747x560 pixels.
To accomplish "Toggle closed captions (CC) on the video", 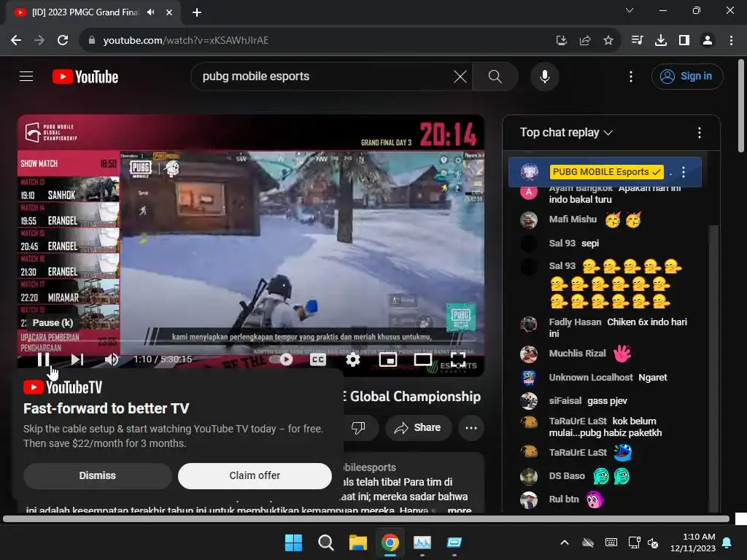I will tap(318, 359).
